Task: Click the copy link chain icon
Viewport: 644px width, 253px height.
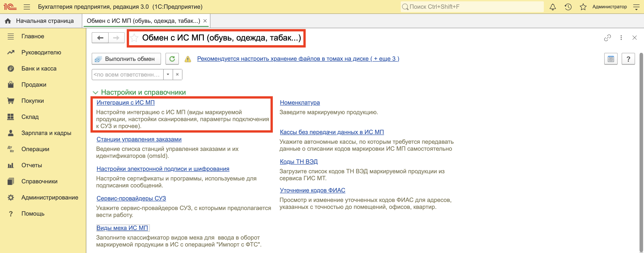Action: pyautogui.click(x=607, y=38)
